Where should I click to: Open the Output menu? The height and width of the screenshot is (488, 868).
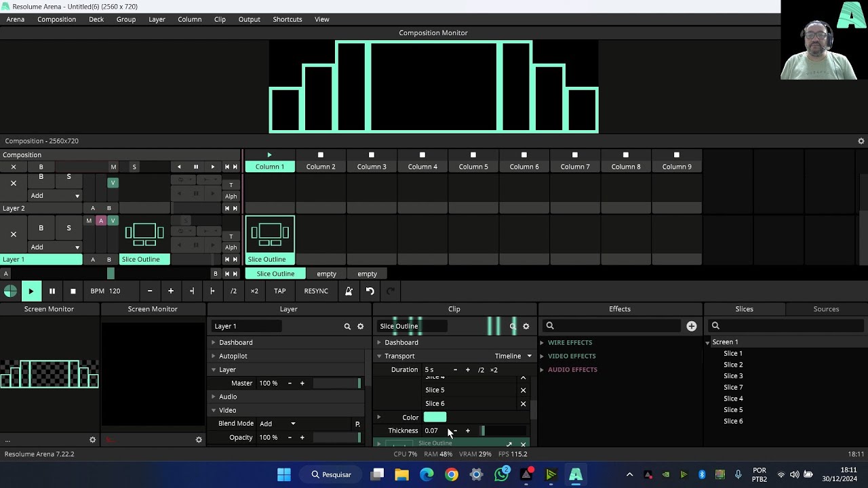click(249, 19)
